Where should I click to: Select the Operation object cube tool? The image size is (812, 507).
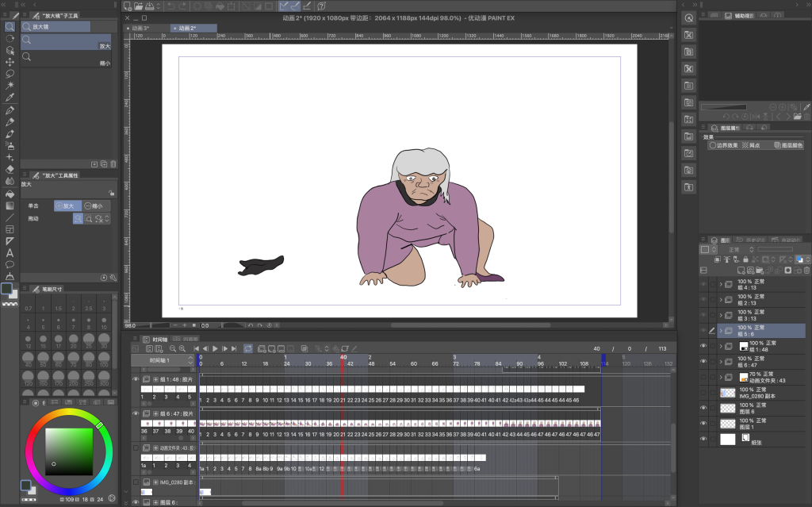(10, 50)
